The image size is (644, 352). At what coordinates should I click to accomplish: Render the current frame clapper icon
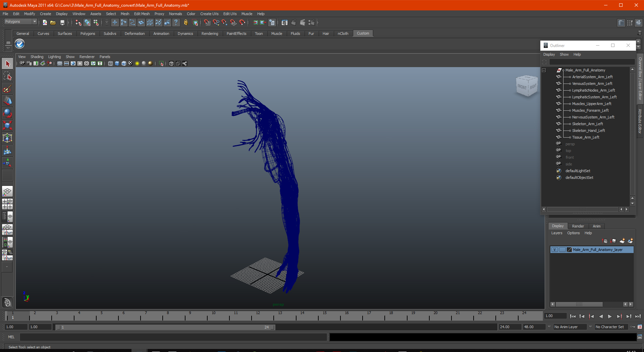pyautogui.click(x=293, y=22)
